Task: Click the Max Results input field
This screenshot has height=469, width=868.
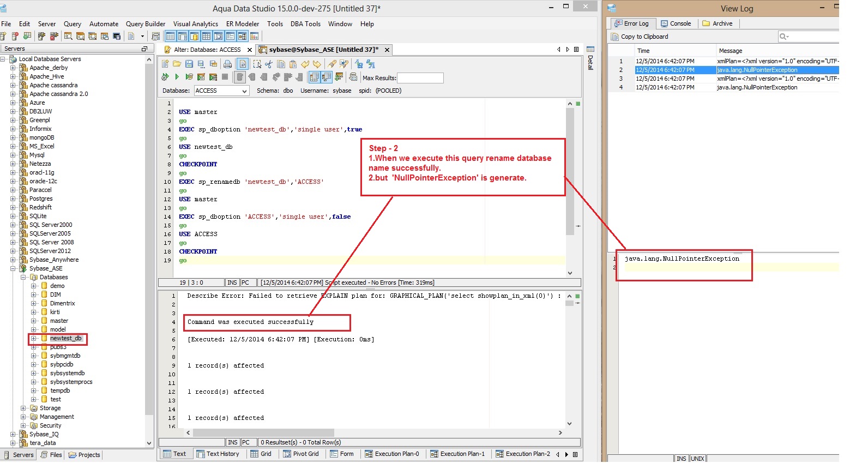Action: click(420, 78)
